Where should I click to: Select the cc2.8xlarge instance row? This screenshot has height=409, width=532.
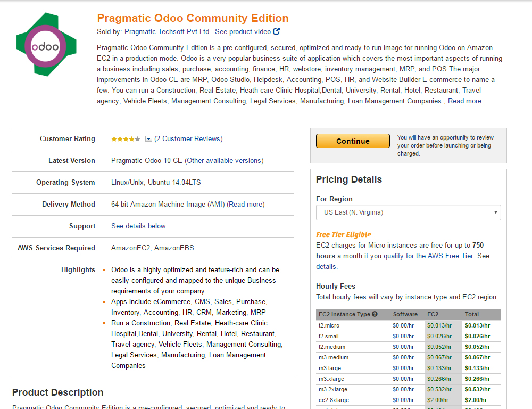(409, 400)
